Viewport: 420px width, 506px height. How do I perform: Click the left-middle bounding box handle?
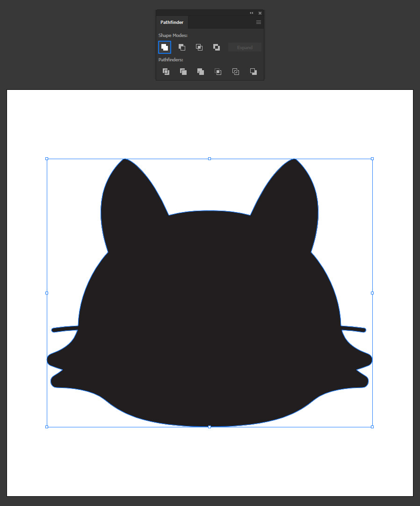[x=47, y=293]
